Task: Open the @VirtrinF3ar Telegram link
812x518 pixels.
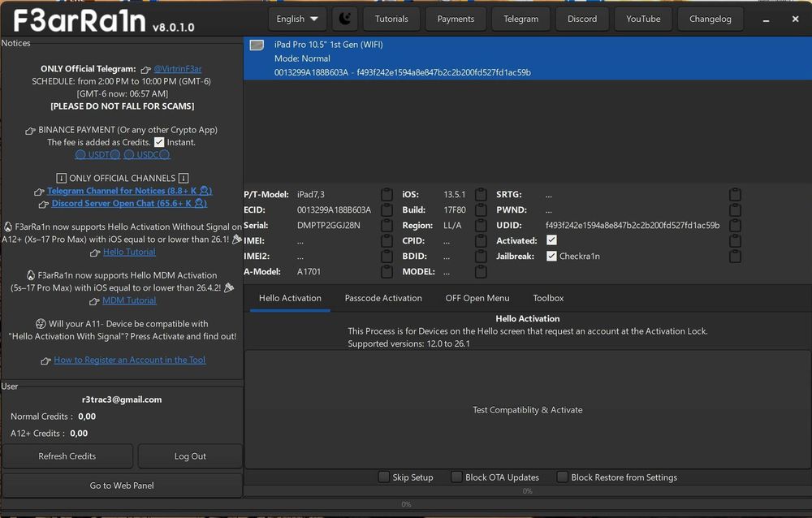Action: (178, 69)
